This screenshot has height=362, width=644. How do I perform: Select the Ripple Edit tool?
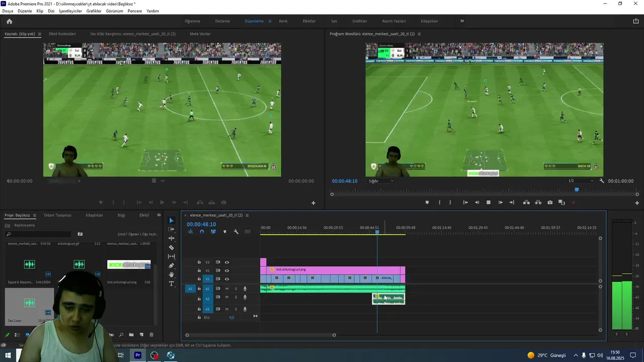171,238
